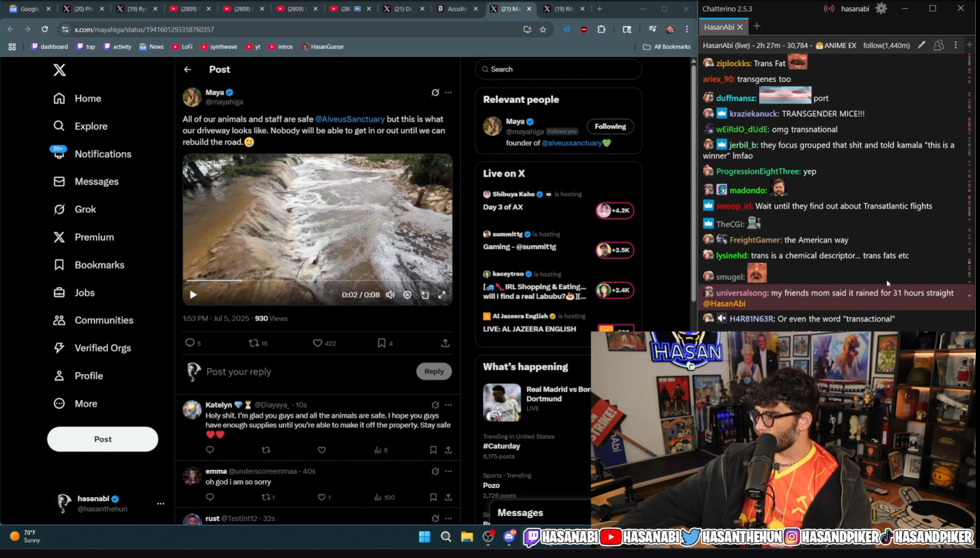This screenshot has height=558, width=980.
Task: Click the Premium icon in the sidebar
Action: 59,237
